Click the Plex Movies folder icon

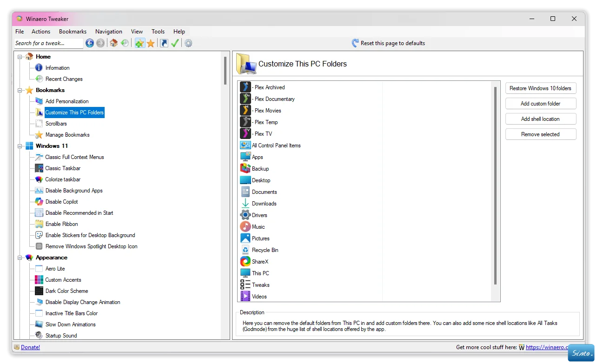pos(245,110)
